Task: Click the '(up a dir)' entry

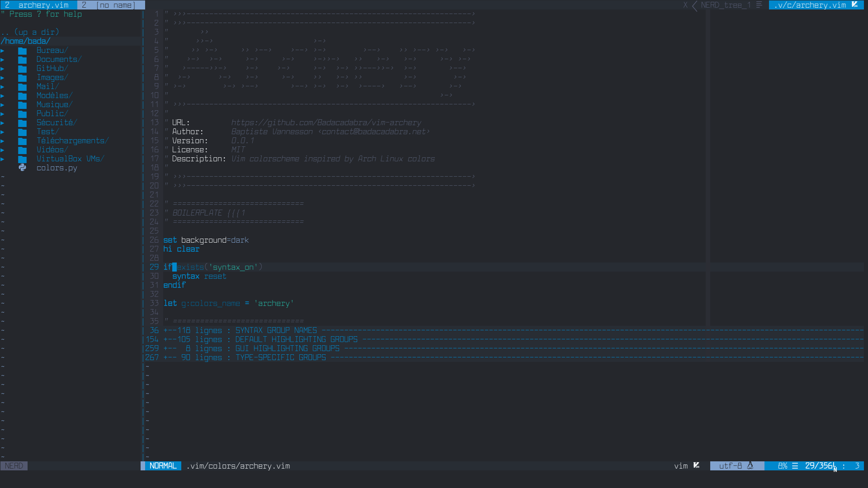Action: pos(36,32)
